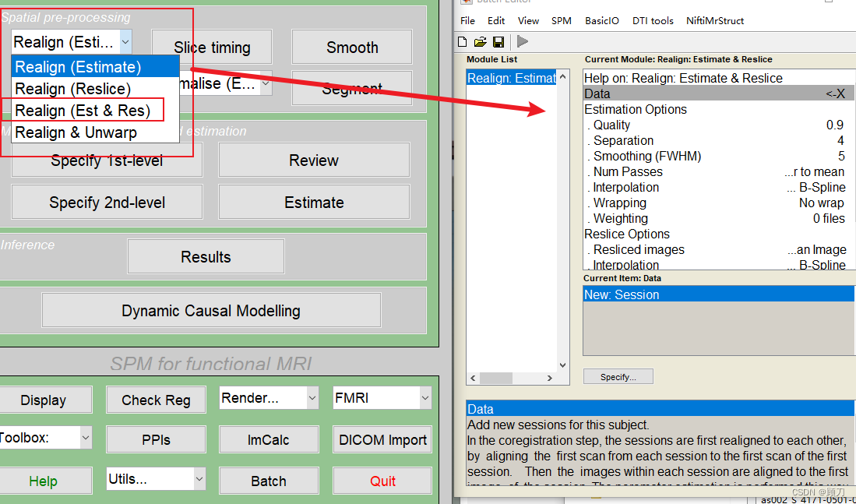856x504 pixels.
Task: Select Realign (Estimate) in the dropdown list
Action: 96,67
